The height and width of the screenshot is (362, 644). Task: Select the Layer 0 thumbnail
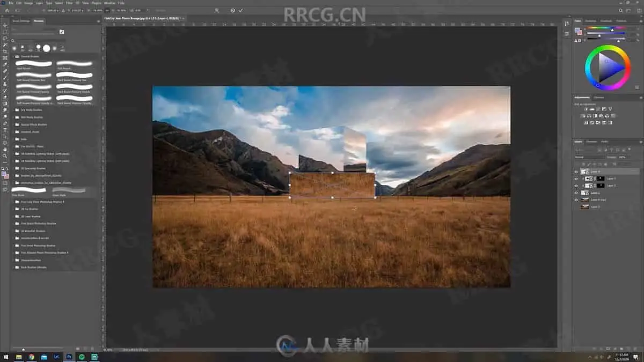(585, 206)
